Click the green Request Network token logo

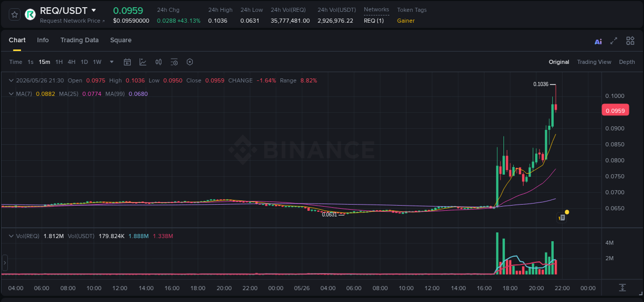(30, 14)
